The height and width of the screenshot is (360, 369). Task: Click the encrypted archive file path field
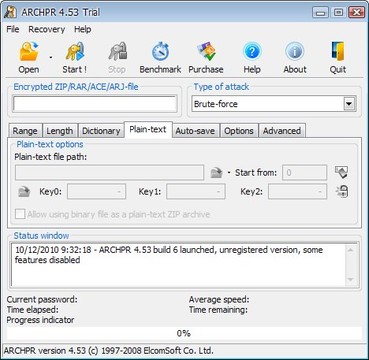point(95,104)
